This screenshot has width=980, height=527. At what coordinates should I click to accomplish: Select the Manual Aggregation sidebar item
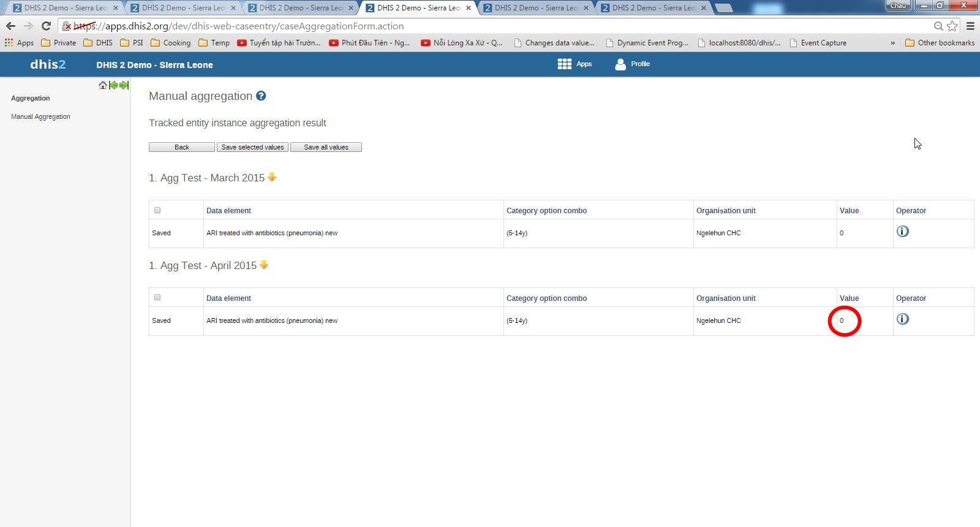click(40, 116)
